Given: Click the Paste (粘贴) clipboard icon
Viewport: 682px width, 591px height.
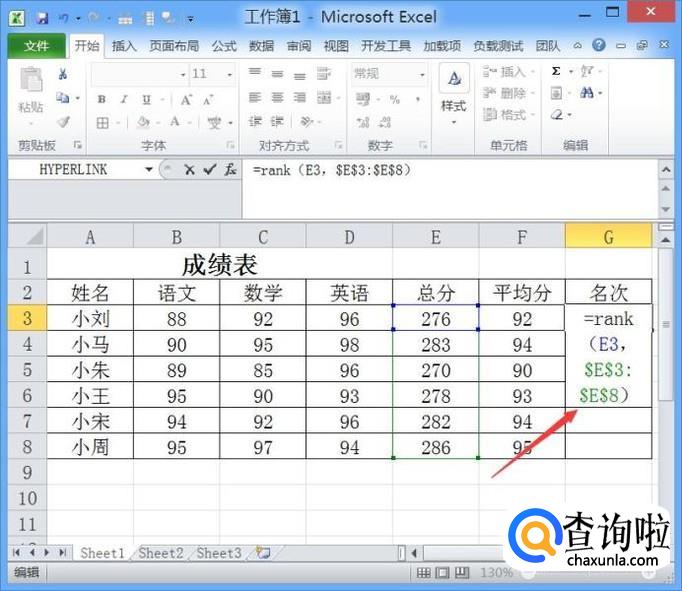Looking at the screenshot, I should 31,80.
